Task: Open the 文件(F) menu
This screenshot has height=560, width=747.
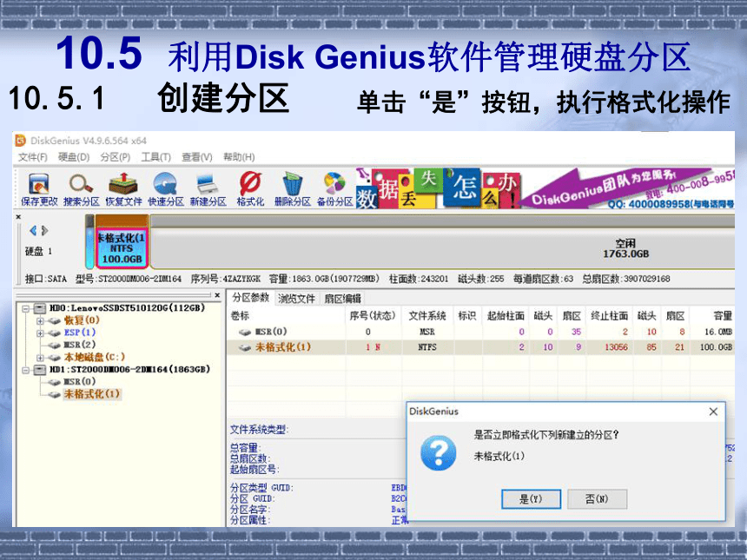Action: 33,157
